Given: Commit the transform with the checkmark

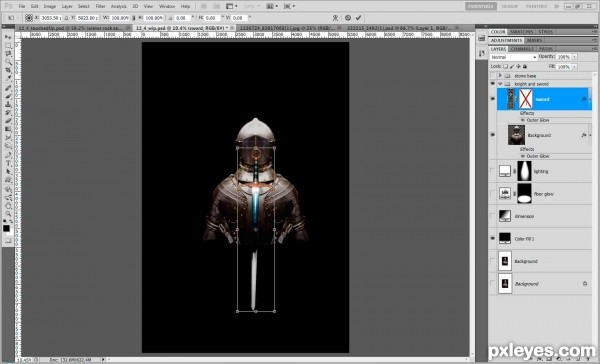Looking at the screenshot, I should (x=358, y=18).
